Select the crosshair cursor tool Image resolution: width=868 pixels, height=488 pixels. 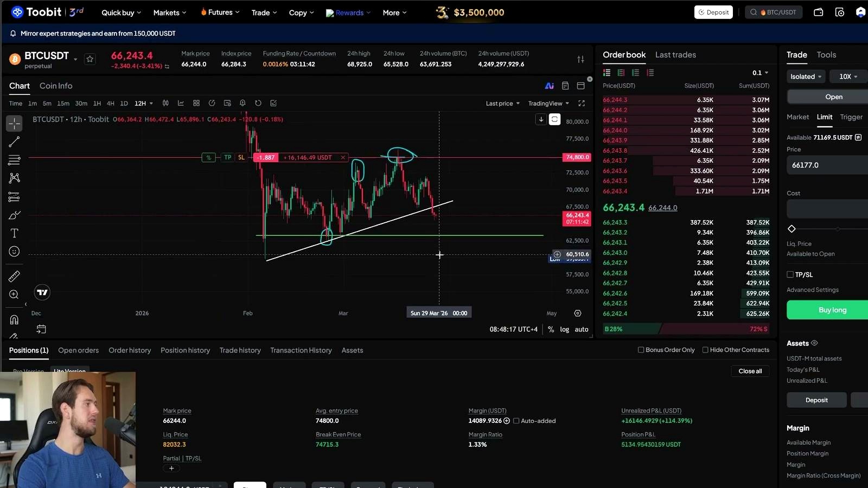click(14, 124)
